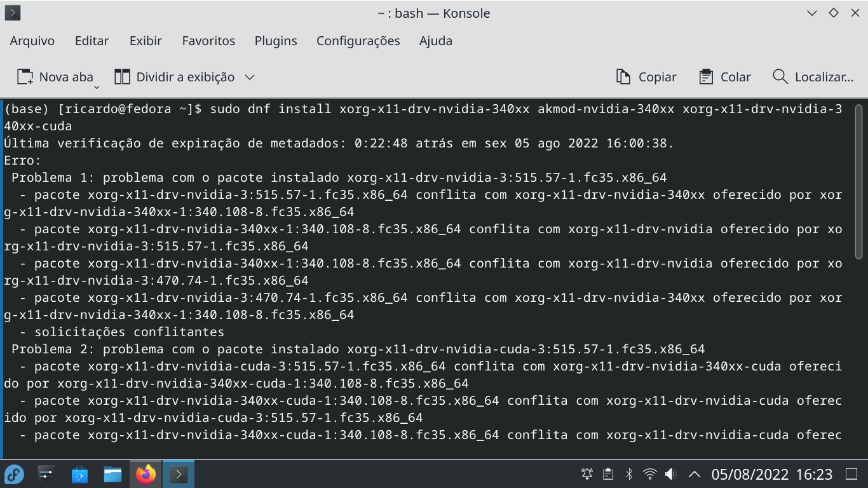Click the Konsole taskbar entry
The height and width of the screenshot is (488, 868).
[x=179, y=474]
